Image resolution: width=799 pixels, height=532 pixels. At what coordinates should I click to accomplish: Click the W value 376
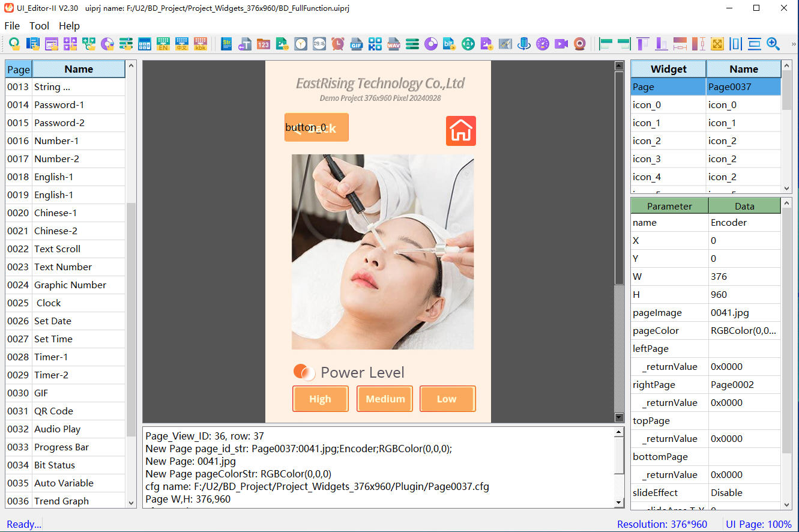(x=745, y=276)
